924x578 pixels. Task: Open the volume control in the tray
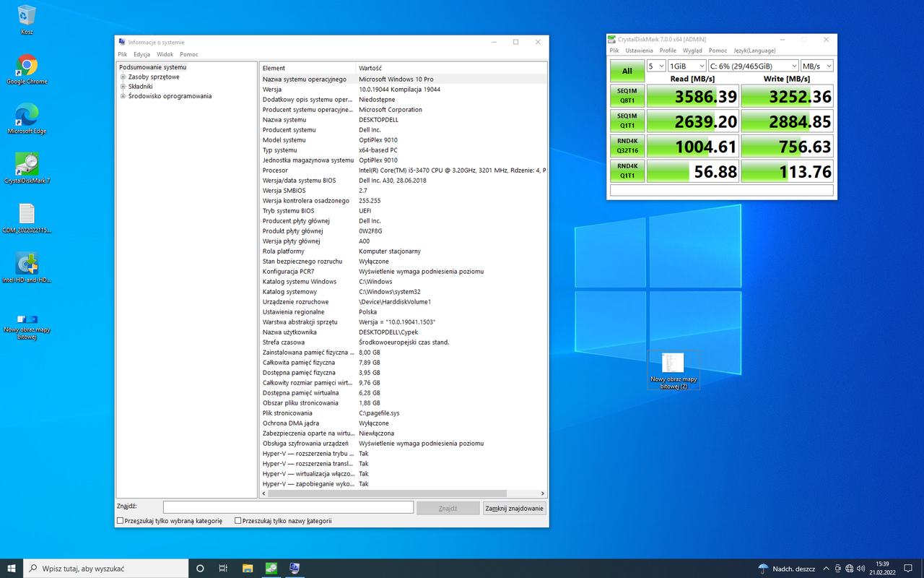pos(861,569)
